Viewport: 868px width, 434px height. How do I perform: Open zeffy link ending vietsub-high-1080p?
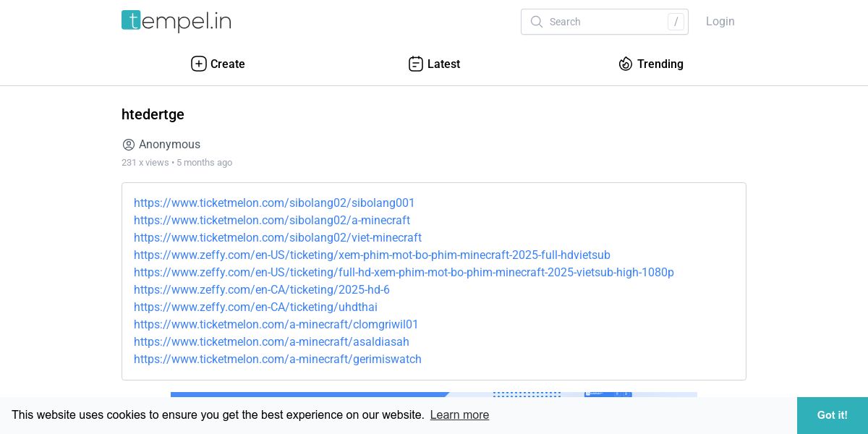click(404, 273)
